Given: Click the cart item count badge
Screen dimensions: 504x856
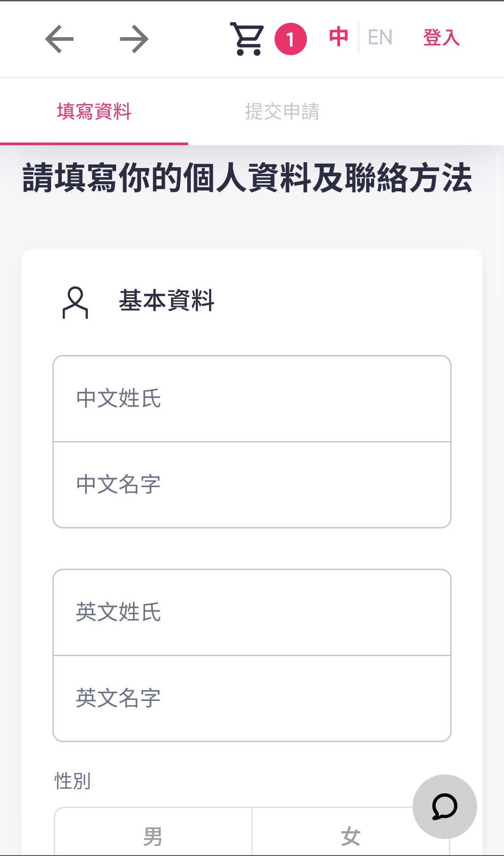Looking at the screenshot, I should (290, 39).
